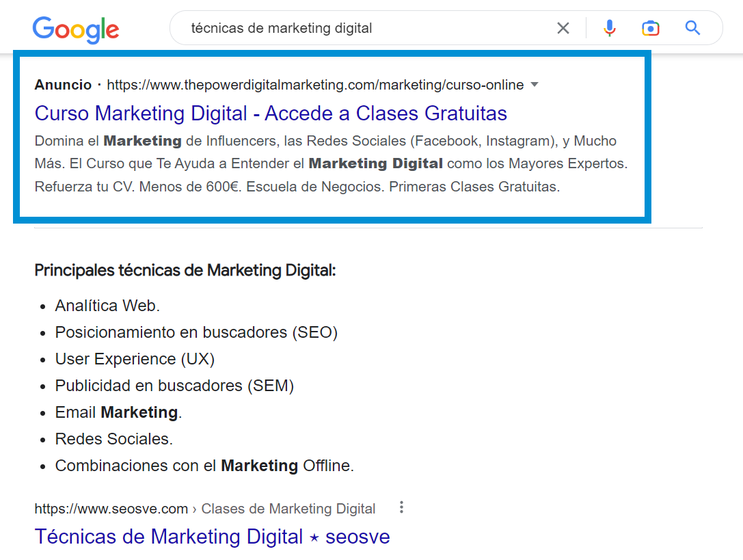Click the thepowerdigitalmarketing.com ad URL
Image resolution: width=743 pixels, height=560 pixels.
click(x=315, y=85)
